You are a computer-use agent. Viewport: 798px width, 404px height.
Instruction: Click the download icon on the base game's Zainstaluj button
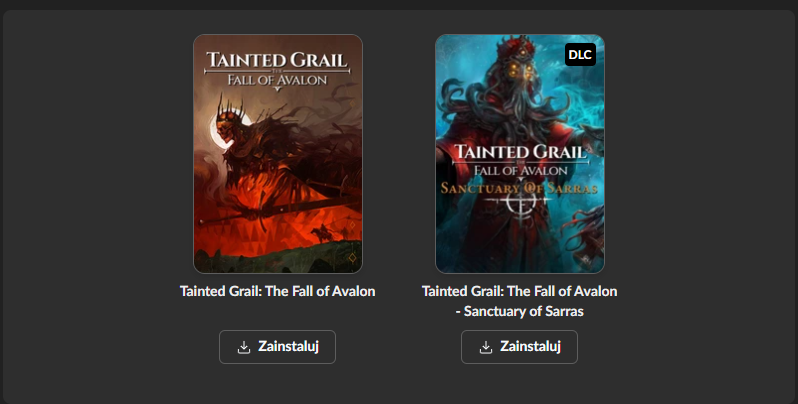[244, 347]
